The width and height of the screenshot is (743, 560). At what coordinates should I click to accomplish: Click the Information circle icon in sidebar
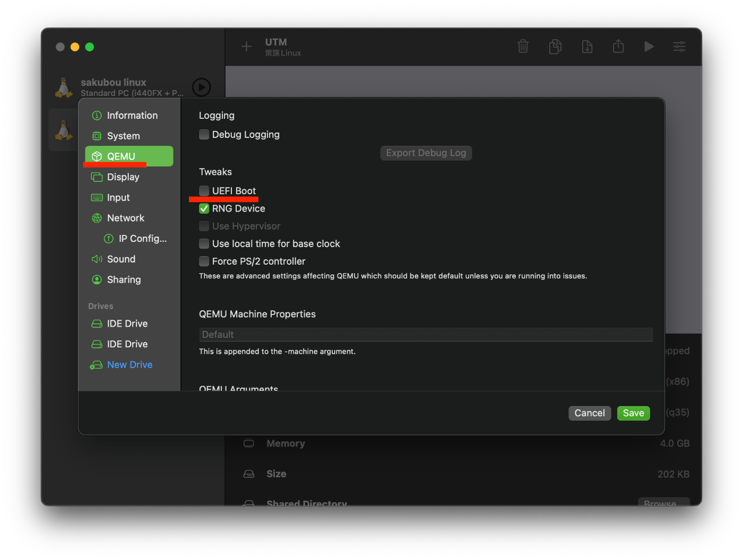(x=97, y=116)
